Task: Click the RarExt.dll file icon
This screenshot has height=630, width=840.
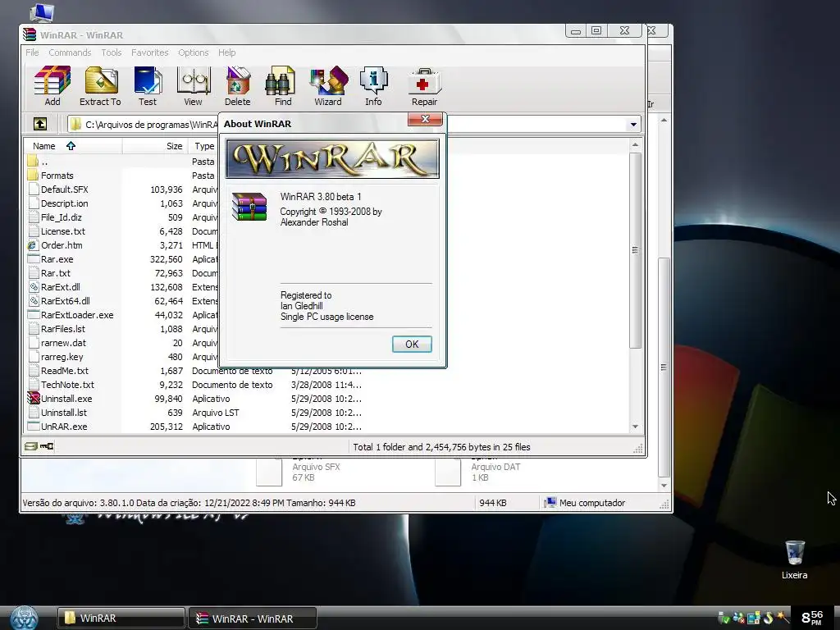Action: 34,287
